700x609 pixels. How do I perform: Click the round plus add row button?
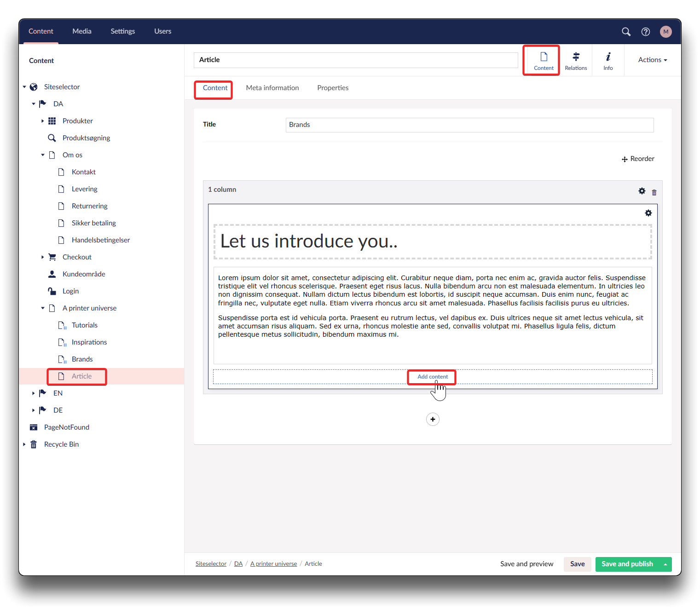433,419
